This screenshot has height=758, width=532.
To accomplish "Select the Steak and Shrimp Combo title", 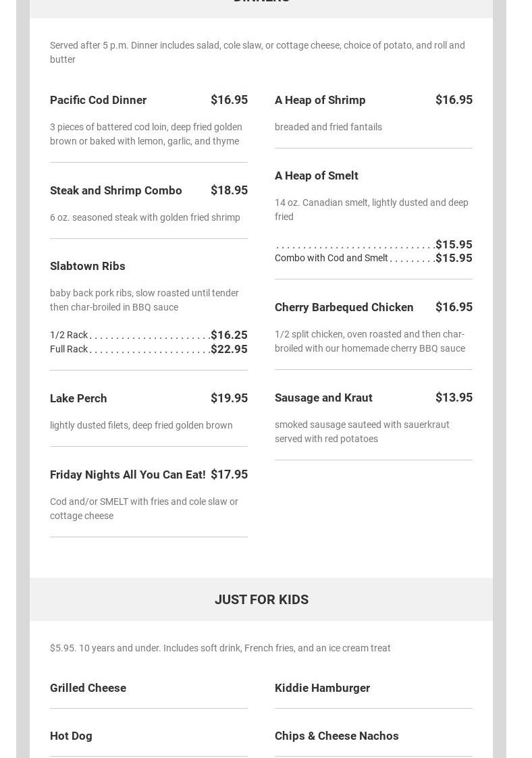I will 115,190.
